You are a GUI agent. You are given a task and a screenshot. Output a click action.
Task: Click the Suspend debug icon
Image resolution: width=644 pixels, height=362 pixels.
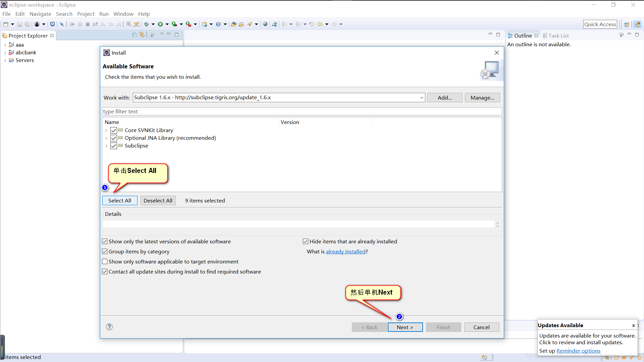[x=80, y=24]
